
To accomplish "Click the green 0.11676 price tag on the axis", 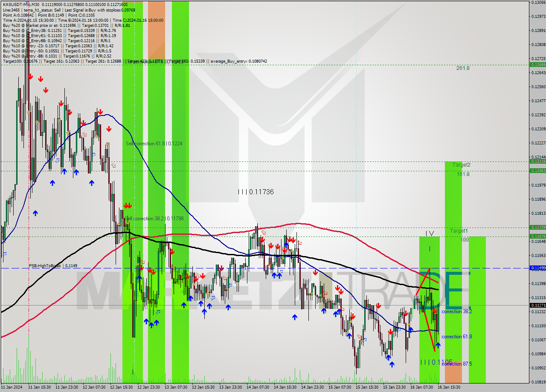I will pos(537,236).
